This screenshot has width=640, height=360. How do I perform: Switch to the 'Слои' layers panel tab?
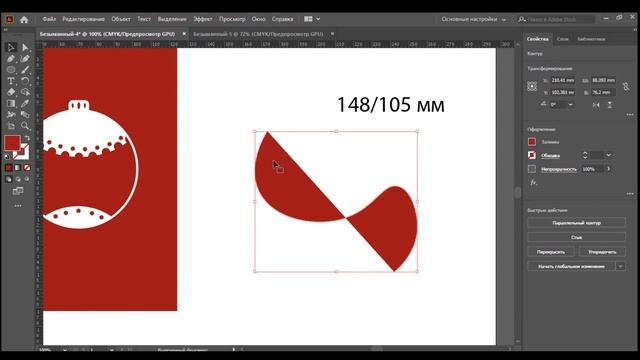coord(562,39)
